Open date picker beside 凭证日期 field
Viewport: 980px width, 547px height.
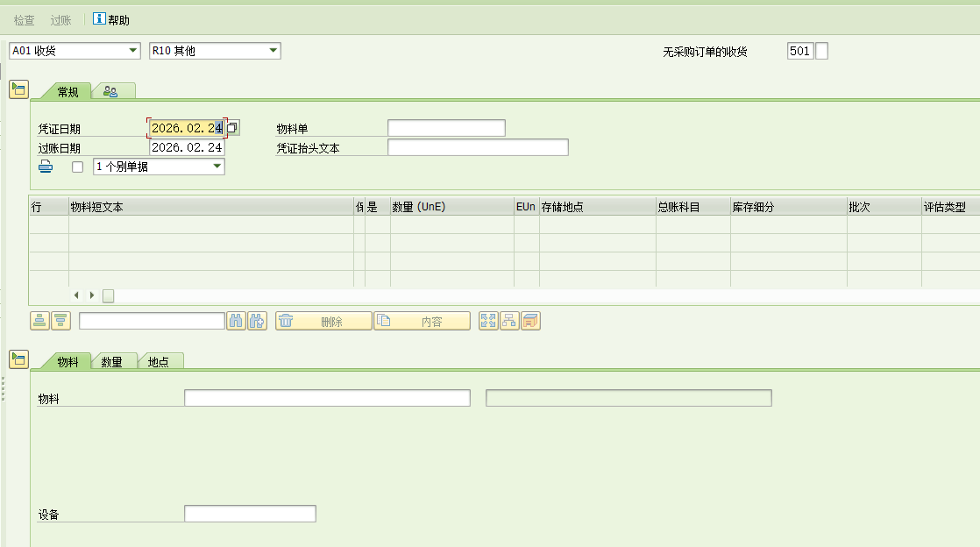point(232,128)
